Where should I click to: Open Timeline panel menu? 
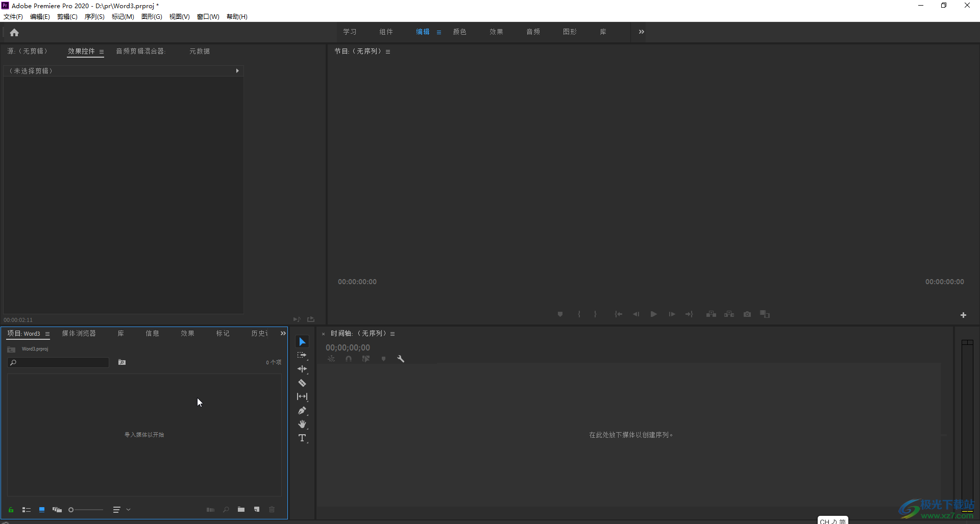click(x=393, y=334)
